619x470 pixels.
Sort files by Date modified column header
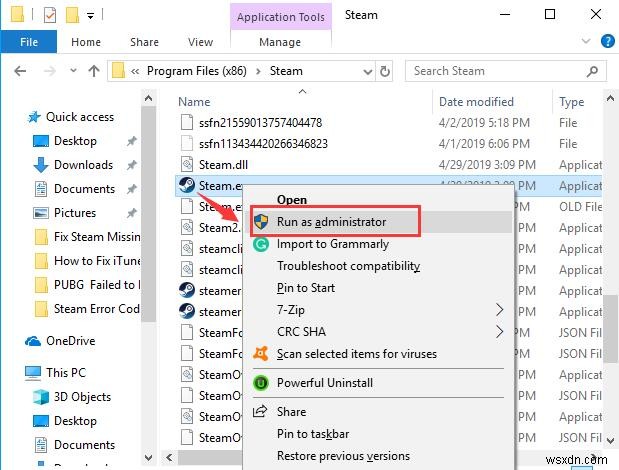tap(476, 102)
